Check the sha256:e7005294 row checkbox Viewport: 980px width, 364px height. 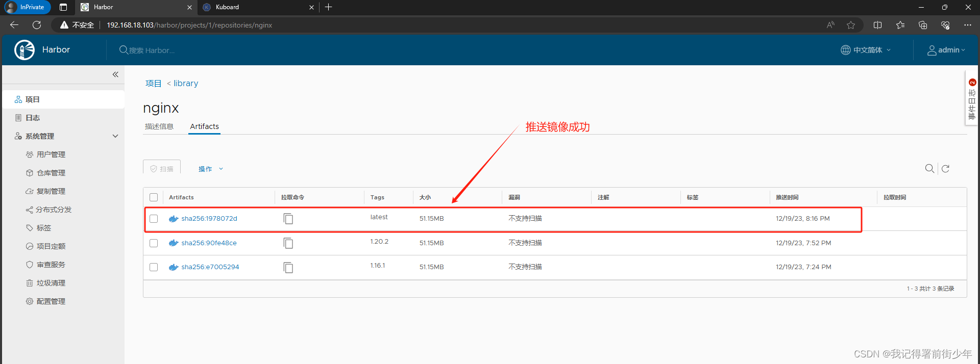coord(154,267)
